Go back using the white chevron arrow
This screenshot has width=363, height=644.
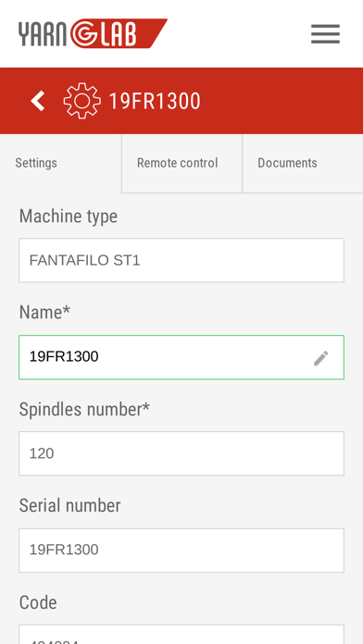38,101
